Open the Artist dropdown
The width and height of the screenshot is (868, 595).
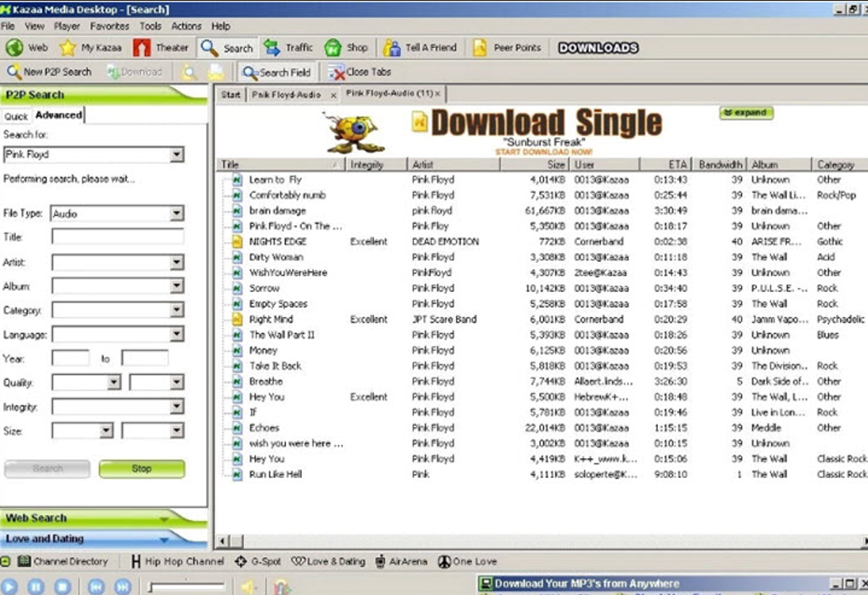(x=176, y=262)
